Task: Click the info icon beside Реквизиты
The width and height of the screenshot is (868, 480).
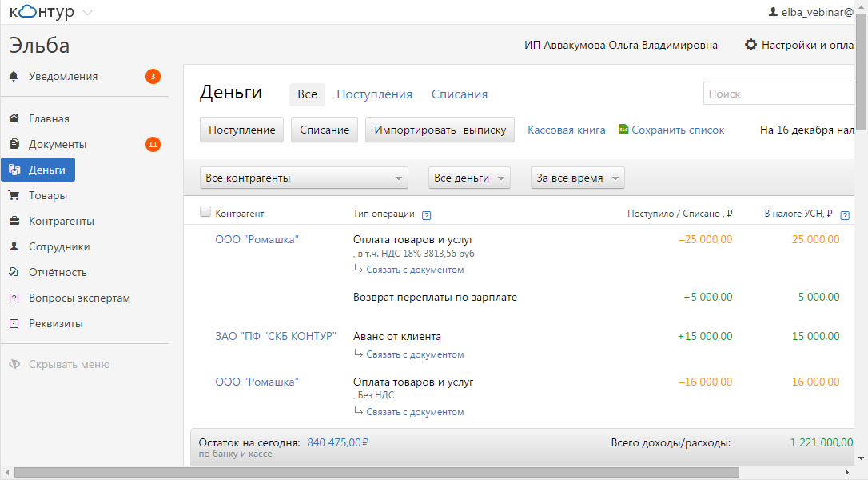Action: [14, 323]
